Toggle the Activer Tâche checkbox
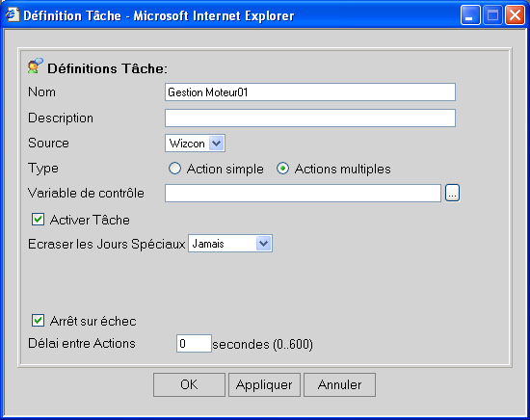The image size is (530, 420). pos(38,220)
